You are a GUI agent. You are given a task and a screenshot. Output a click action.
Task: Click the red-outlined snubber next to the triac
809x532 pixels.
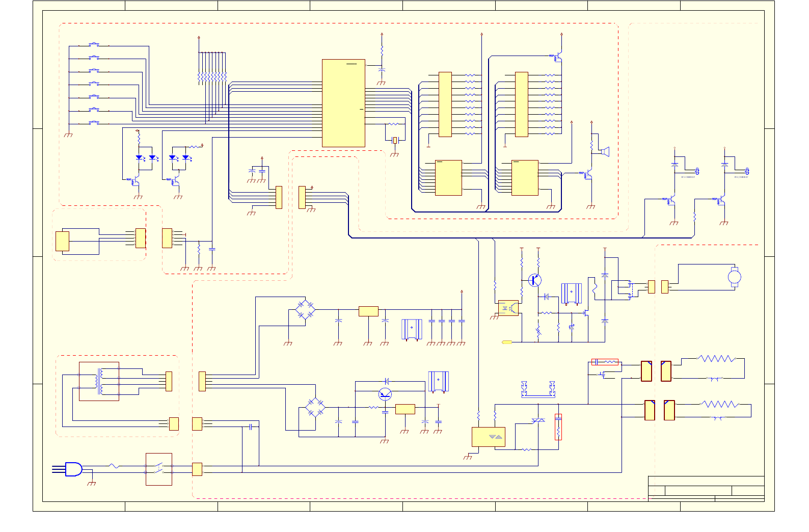[x=558, y=427]
